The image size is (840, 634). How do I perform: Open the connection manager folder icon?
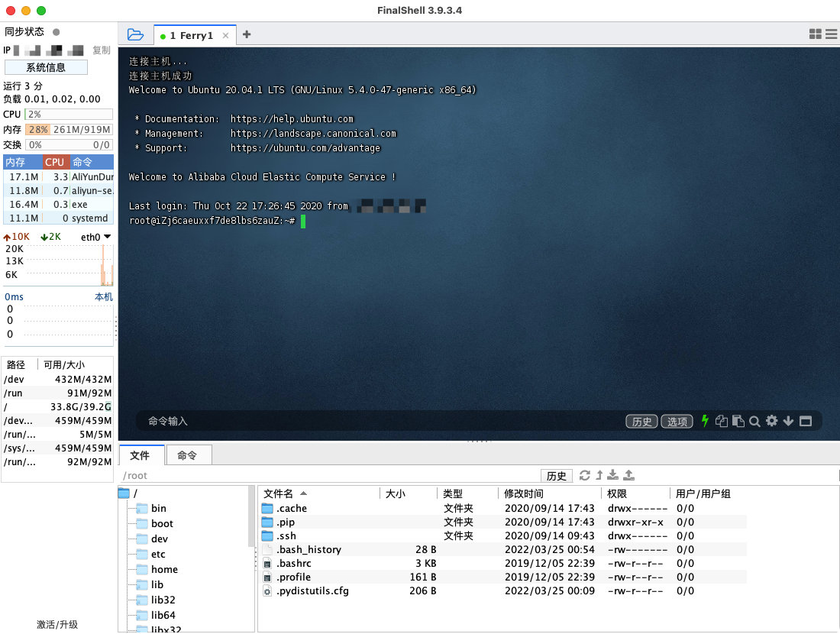(x=135, y=34)
